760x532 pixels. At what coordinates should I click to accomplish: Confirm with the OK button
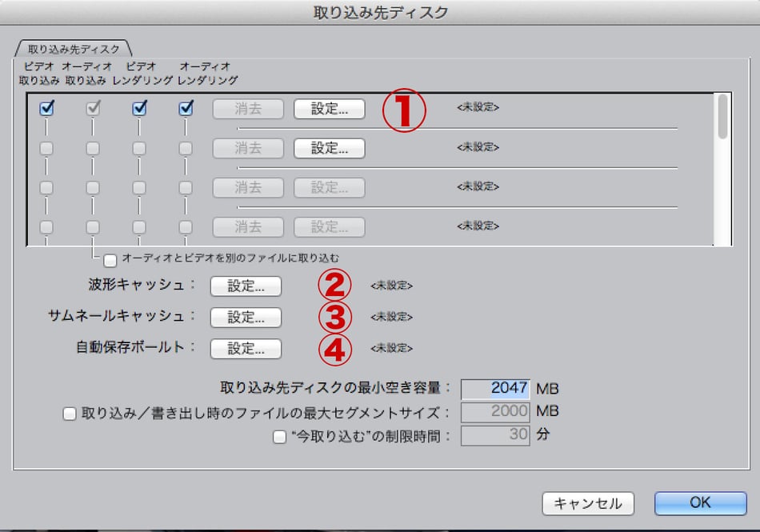(x=700, y=503)
